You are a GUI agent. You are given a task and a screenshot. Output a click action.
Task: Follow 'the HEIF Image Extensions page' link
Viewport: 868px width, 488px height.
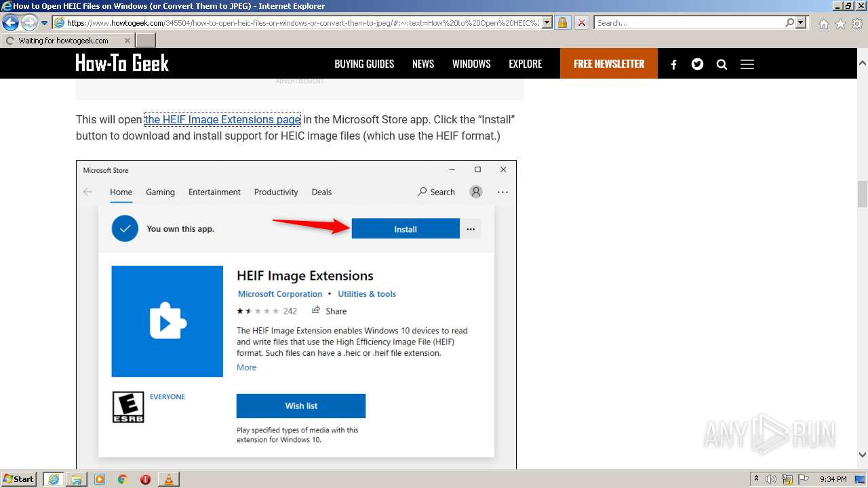(x=222, y=119)
